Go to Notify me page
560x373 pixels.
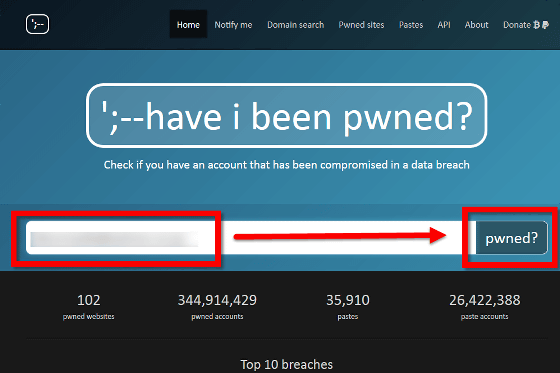(233, 25)
